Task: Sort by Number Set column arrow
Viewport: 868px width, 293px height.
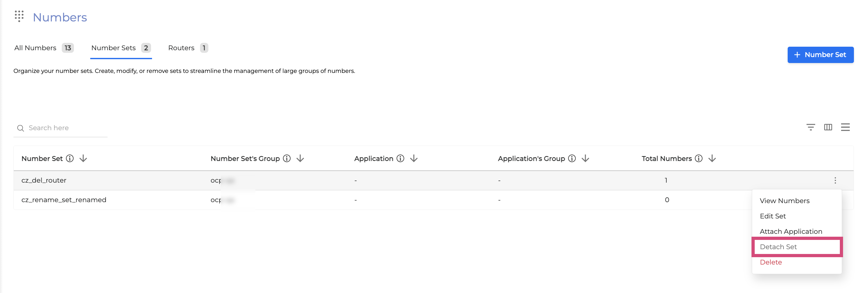Action: [83, 159]
